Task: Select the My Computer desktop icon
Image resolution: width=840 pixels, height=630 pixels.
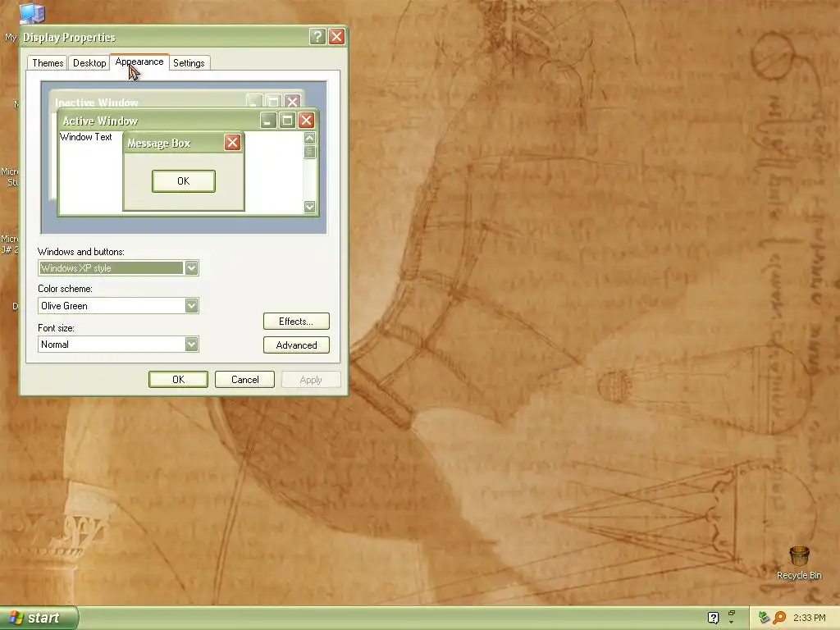Action: point(32,13)
